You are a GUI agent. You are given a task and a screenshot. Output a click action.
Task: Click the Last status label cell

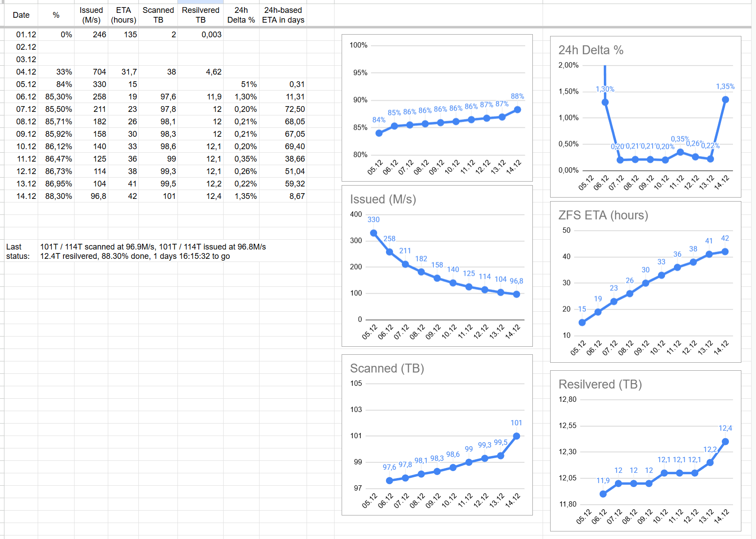[x=18, y=251]
